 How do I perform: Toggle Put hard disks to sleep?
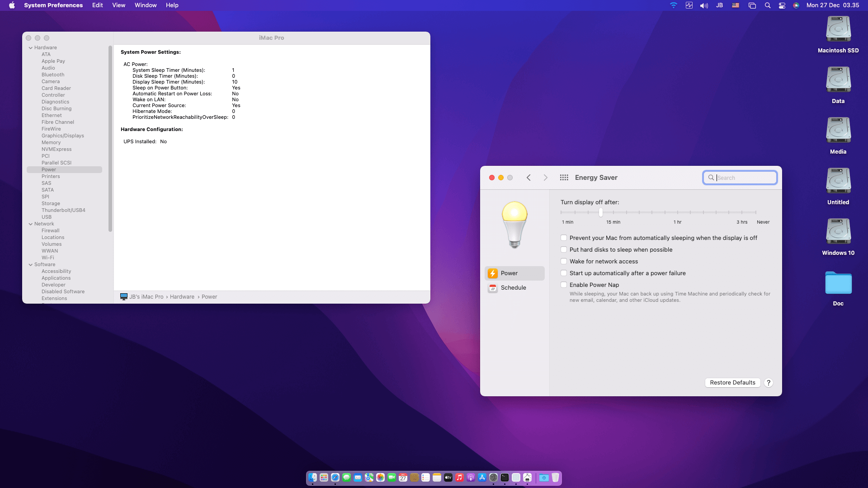pyautogui.click(x=564, y=249)
